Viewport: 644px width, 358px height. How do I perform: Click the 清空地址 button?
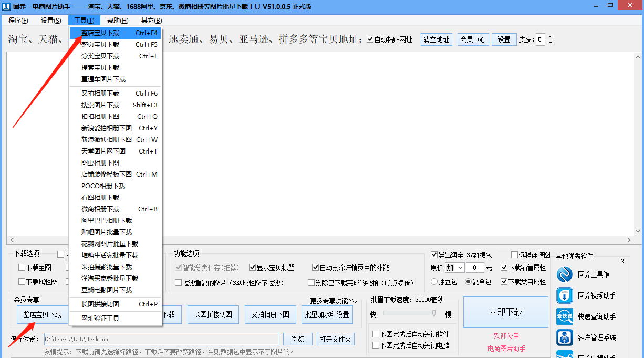pos(436,40)
